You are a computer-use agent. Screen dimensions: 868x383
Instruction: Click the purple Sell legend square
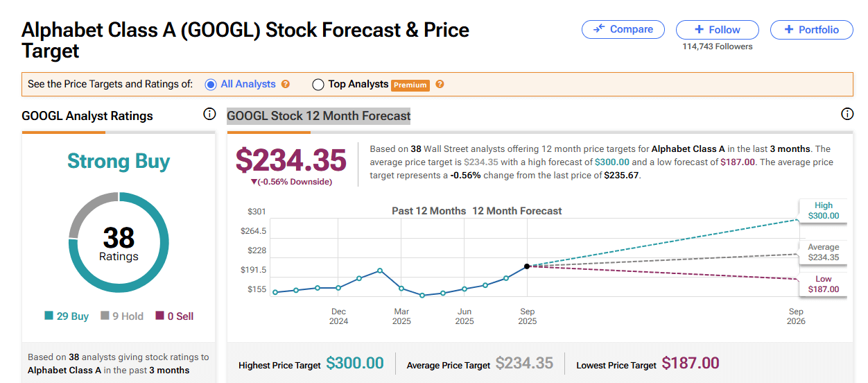point(160,316)
